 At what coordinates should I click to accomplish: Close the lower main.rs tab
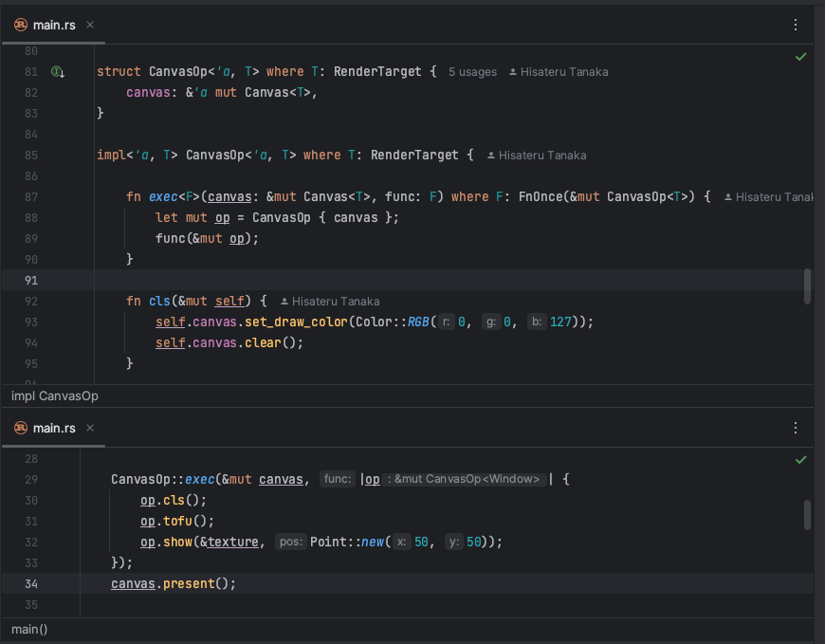point(90,428)
